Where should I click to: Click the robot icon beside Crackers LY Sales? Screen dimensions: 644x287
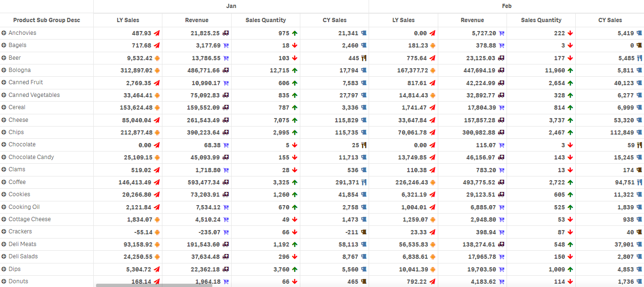click(157, 231)
